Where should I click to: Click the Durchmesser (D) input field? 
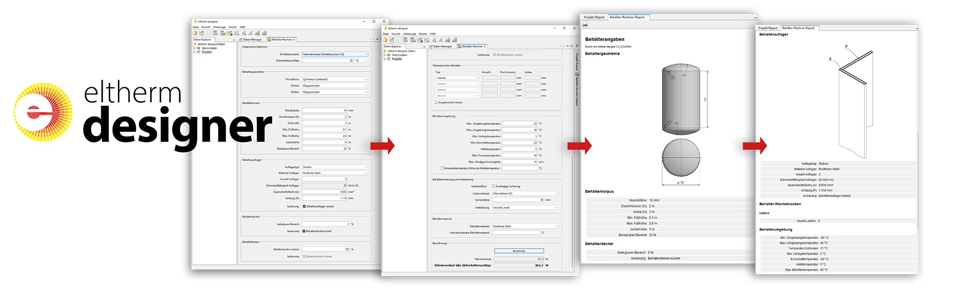point(325,117)
